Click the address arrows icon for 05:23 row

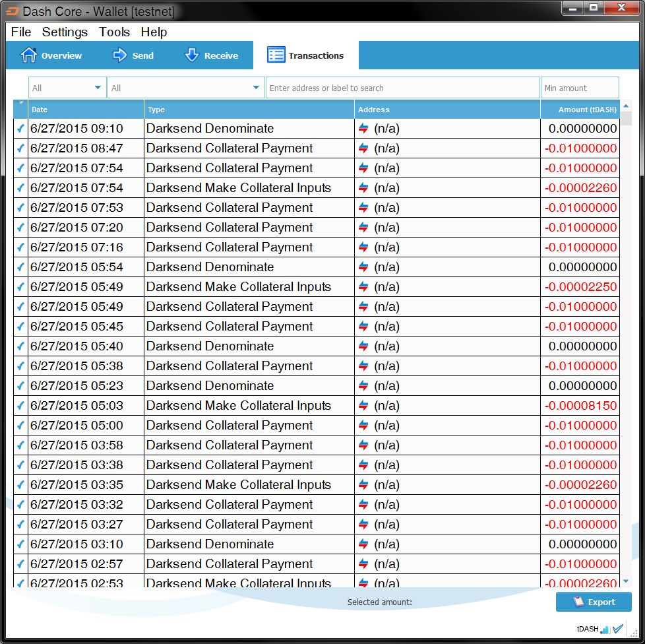click(363, 385)
